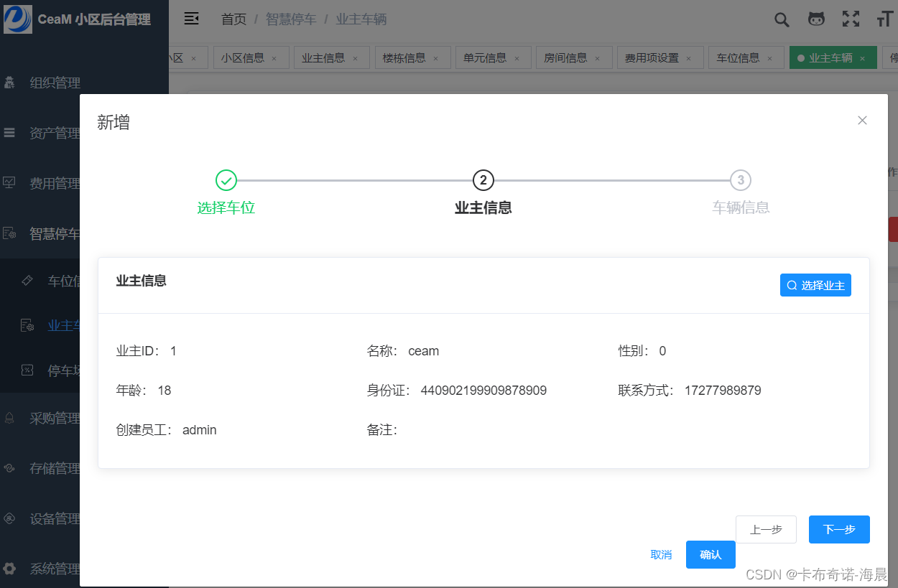The height and width of the screenshot is (588, 898).
Task: Close the 单元信息 tab
Action: pos(516,59)
